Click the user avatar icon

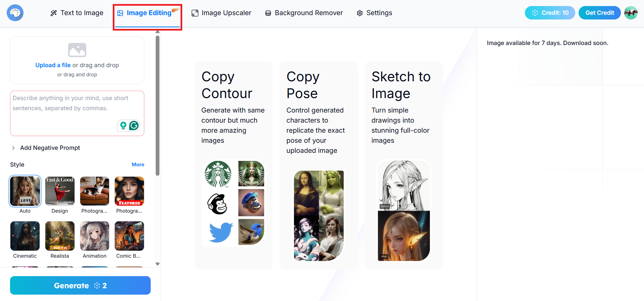(631, 13)
